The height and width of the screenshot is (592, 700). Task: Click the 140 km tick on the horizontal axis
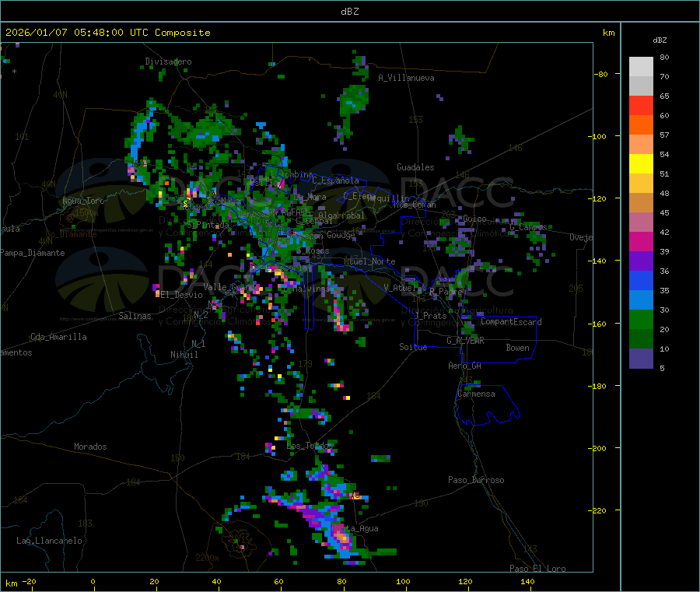527,581
